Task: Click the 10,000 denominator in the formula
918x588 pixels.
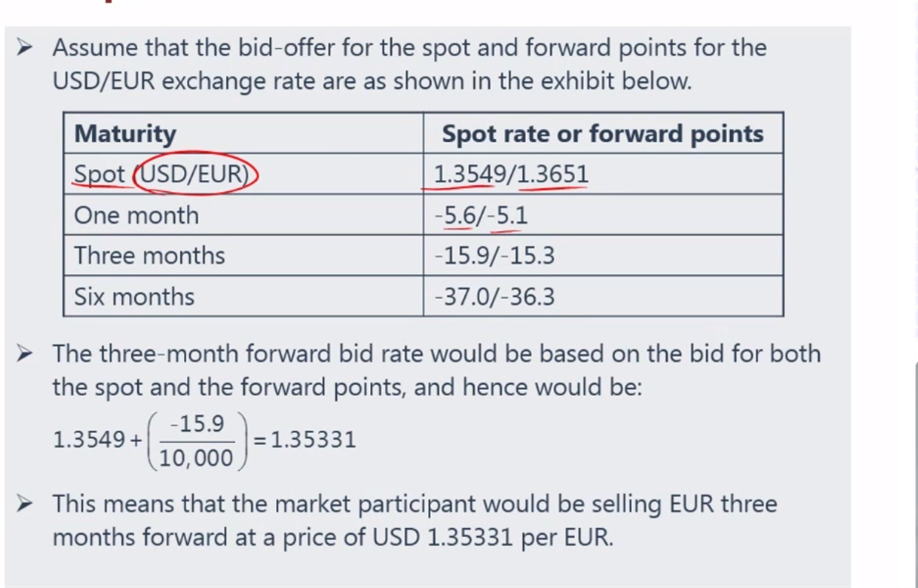Action: 196,458
